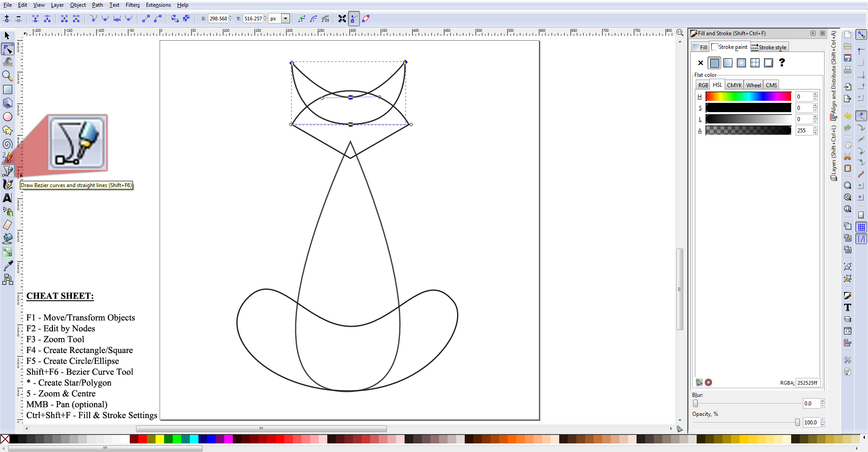The image size is (868, 452).
Task: Switch to the Stroke style tab
Action: [769, 47]
